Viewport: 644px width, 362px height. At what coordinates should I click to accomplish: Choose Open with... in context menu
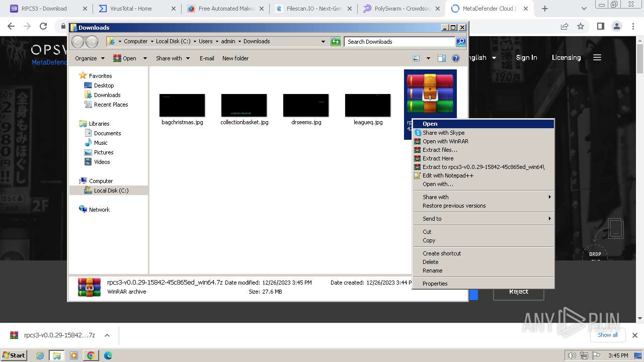483,184
